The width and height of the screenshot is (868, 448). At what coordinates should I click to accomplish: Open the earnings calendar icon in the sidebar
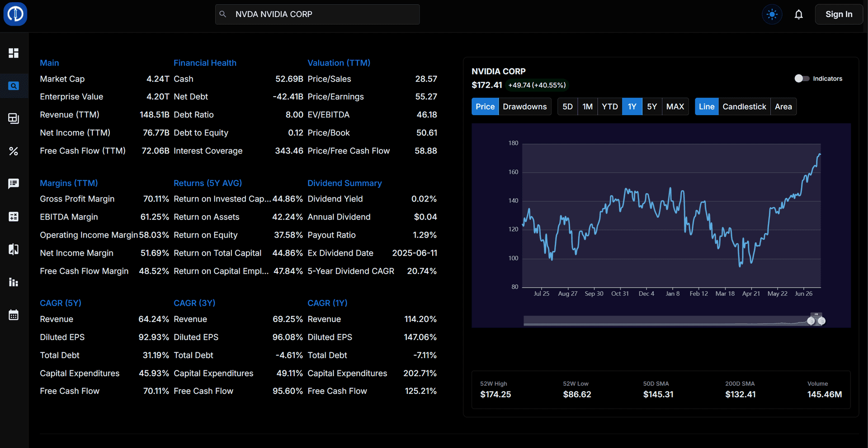(14, 315)
